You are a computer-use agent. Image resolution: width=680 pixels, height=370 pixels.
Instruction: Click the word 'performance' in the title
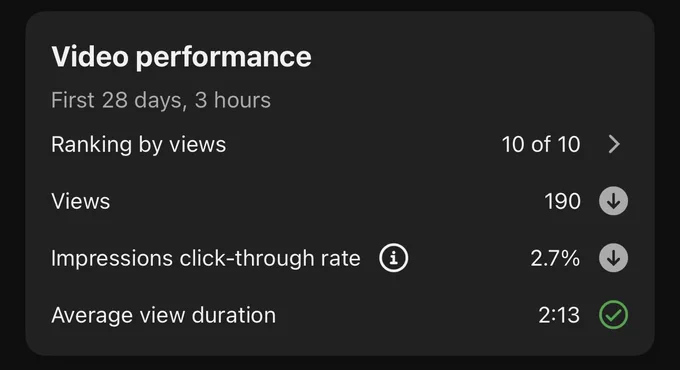(x=224, y=59)
